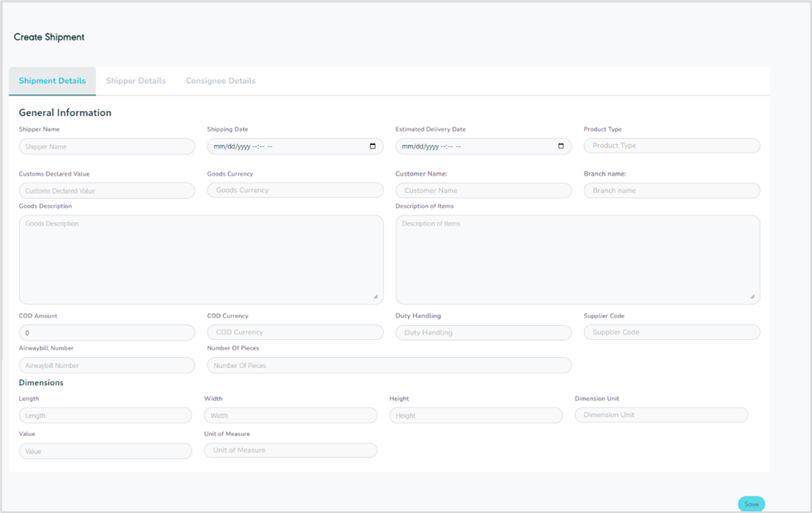Open the Duty Handling dropdown
The height and width of the screenshot is (513, 812).
click(x=484, y=332)
